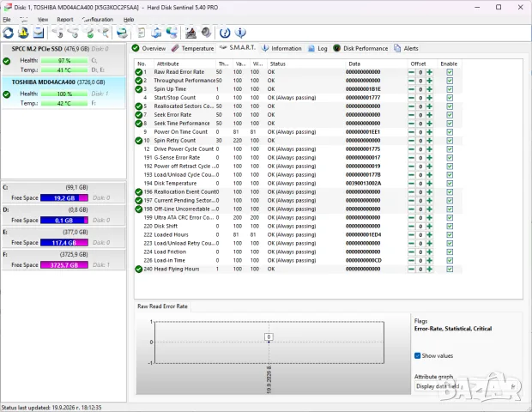Switch to the Overview tab

149,49
